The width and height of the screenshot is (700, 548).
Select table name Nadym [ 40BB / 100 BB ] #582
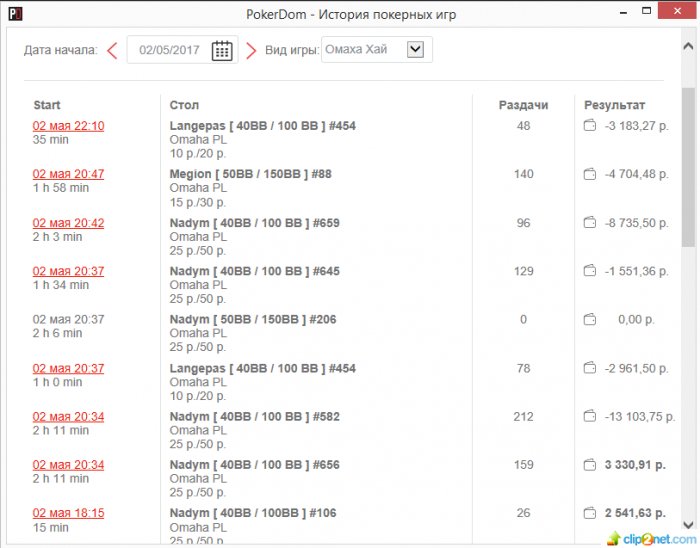click(254, 416)
